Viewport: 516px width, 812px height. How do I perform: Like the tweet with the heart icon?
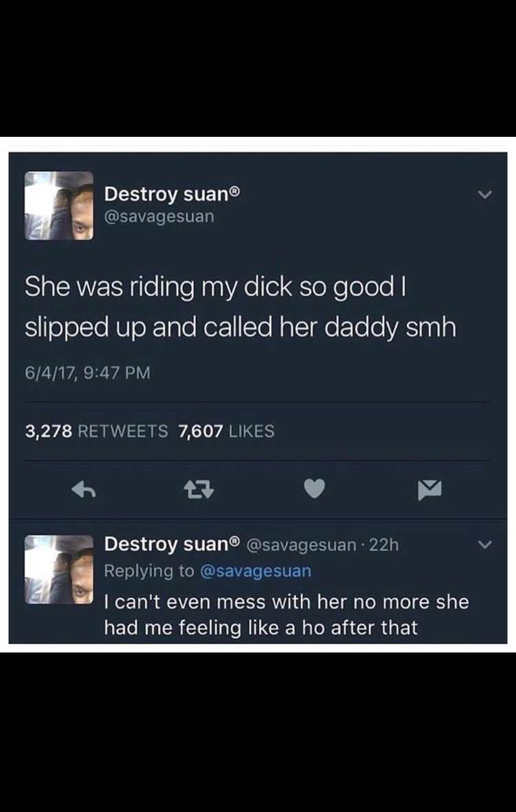[x=314, y=490]
